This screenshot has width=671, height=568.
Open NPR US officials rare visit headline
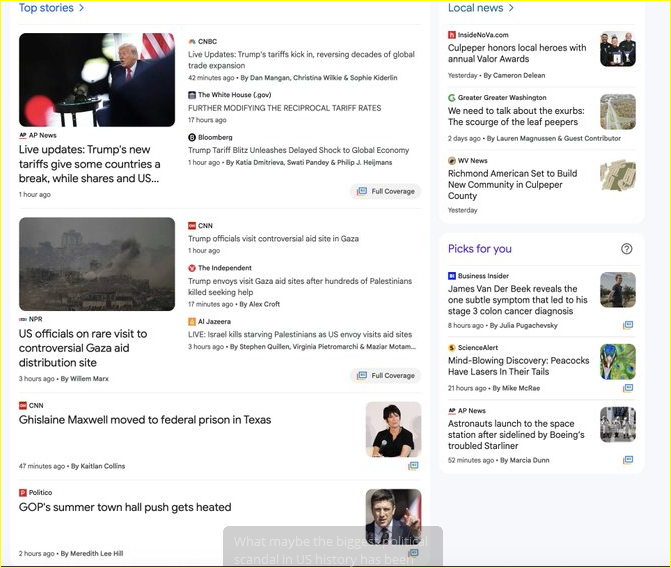[x=83, y=348]
